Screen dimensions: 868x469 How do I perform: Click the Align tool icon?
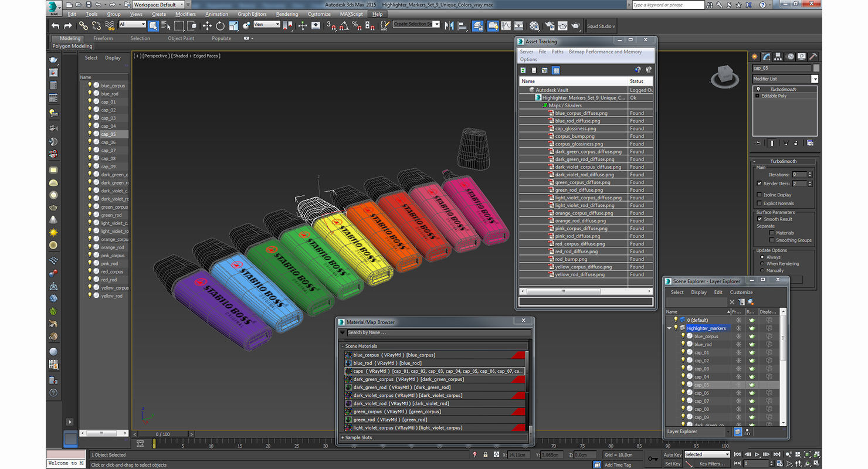click(462, 26)
